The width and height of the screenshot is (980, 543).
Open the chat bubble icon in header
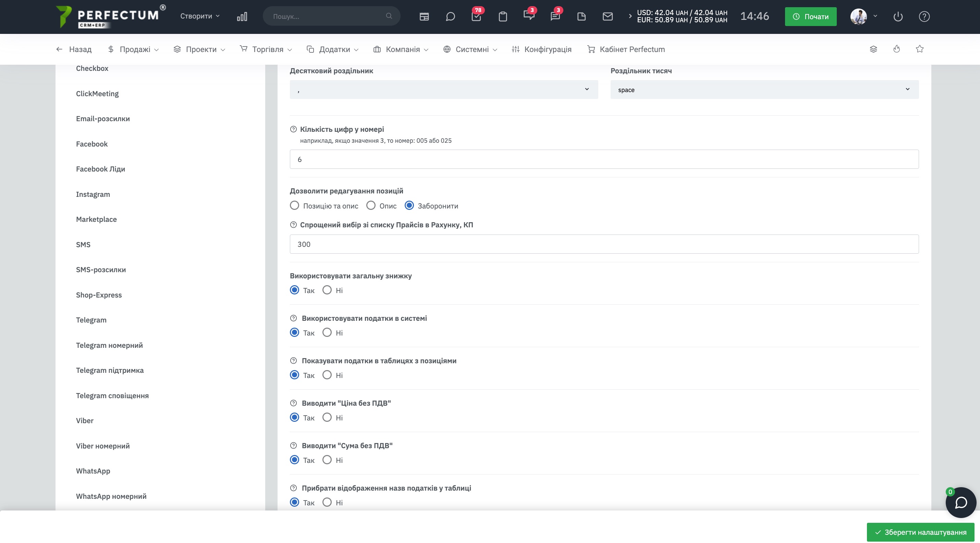(x=451, y=16)
